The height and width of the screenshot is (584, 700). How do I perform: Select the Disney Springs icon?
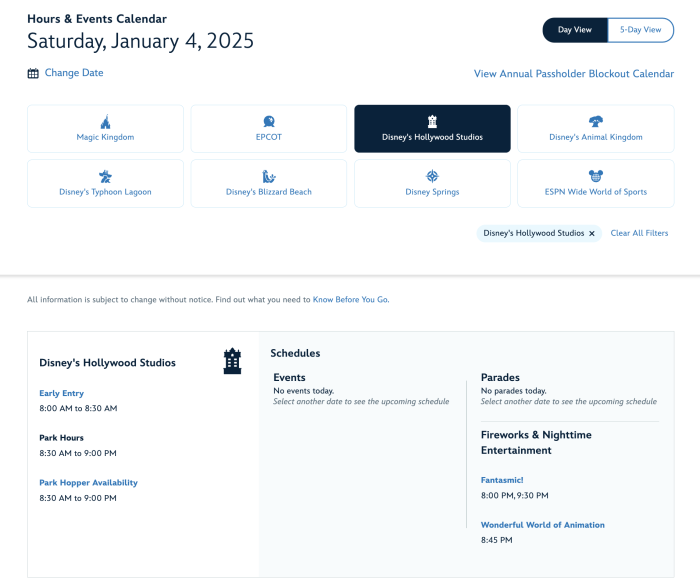point(432,176)
